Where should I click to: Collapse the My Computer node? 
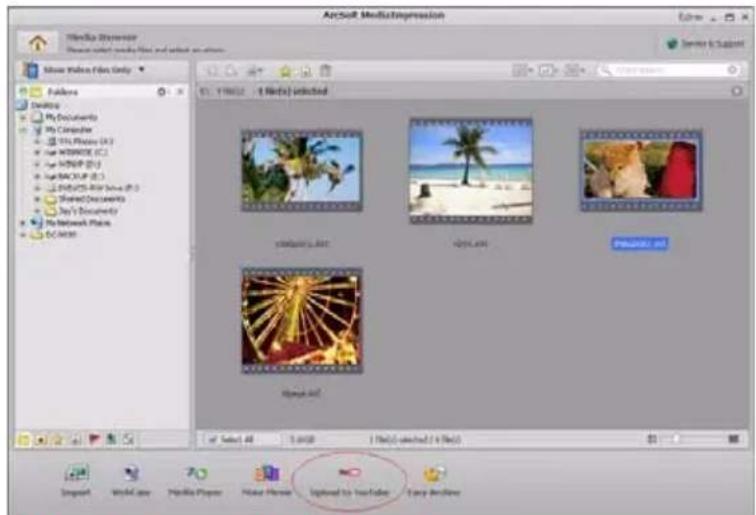23,130
